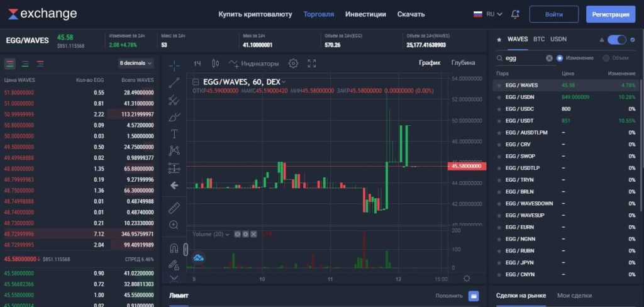Image resolution: width=644 pixels, height=307 pixels.
Task: Open the RU language dropdown
Action: tap(494, 14)
